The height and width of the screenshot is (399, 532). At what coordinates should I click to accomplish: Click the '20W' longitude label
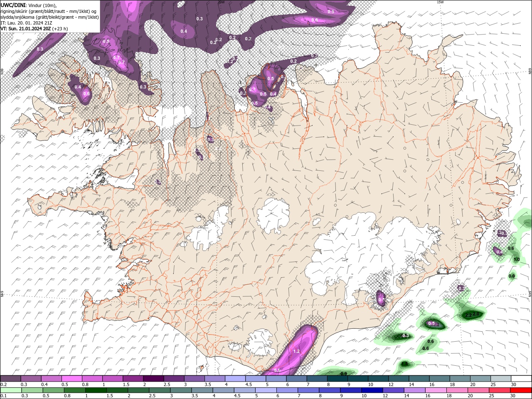tap(222, 2)
